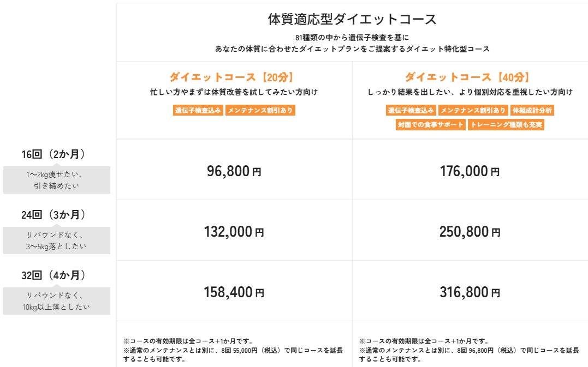Click the 316,800円 price cell
This screenshot has height=367, width=588.
[x=470, y=292]
